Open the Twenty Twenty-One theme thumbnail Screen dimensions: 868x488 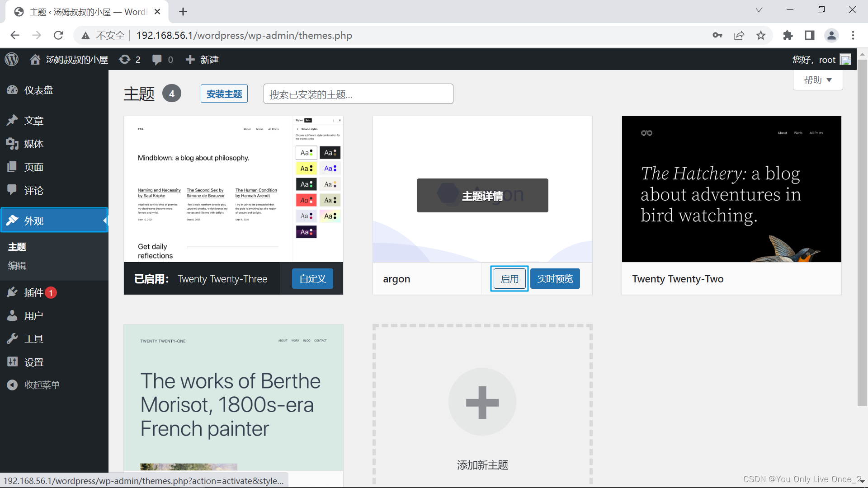click(x=233, y=398)
